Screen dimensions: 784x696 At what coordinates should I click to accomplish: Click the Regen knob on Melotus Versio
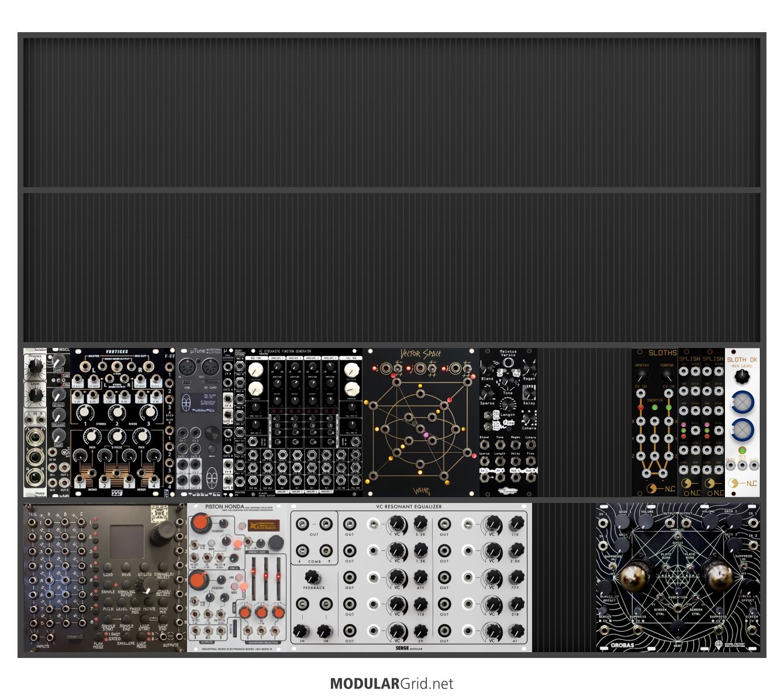(x=529, y=369)
